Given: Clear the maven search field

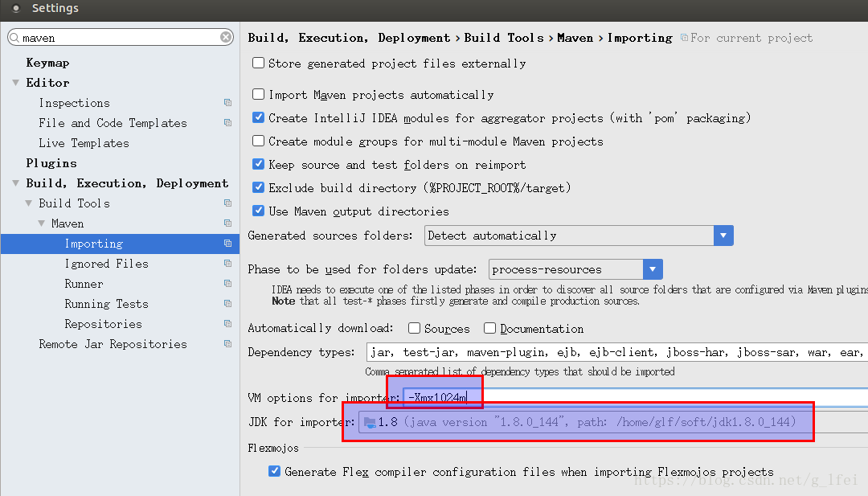Looking at the screenshot, I should click(226, 37).
